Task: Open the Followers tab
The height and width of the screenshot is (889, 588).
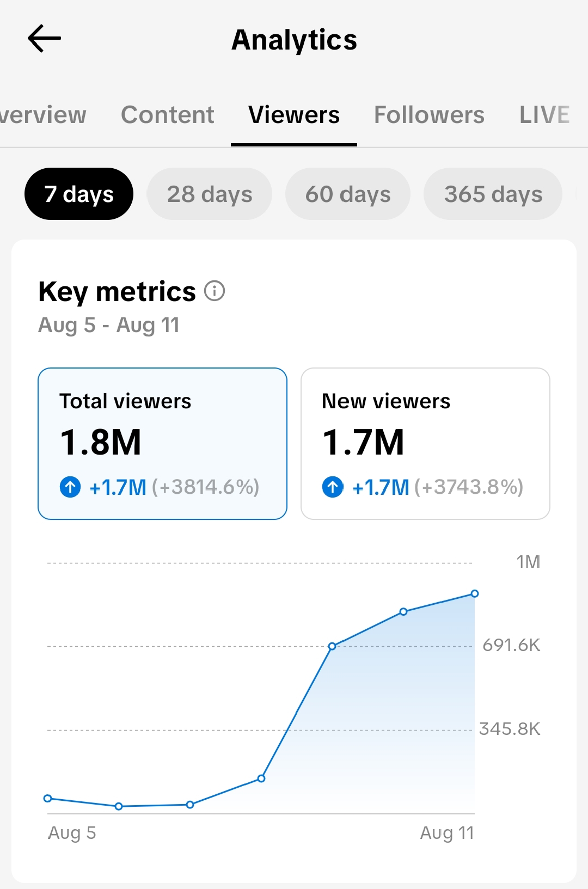Action: (x=429, y=115)
